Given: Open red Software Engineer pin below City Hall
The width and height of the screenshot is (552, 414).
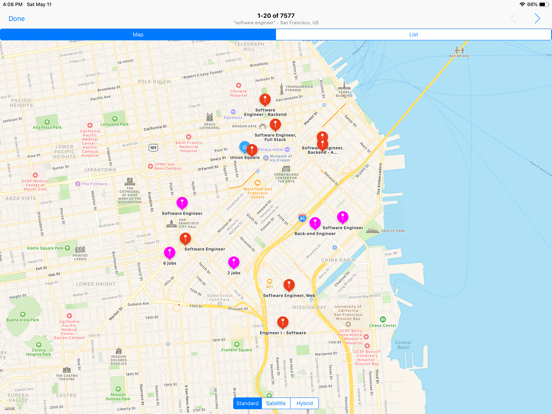Looking at the screenshot, I should click(x=186, y=239).
